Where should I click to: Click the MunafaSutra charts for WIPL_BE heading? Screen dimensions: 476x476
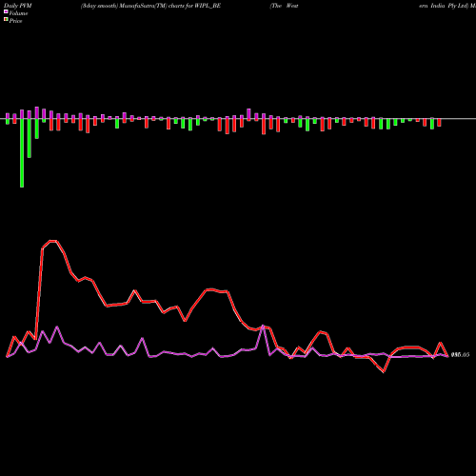pos(150,6)
